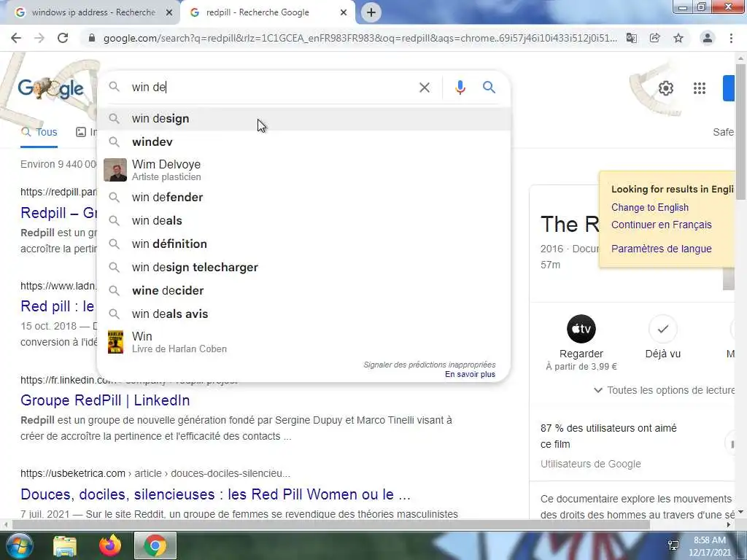Submit search with the blue magnifier icon

point(489,87)
